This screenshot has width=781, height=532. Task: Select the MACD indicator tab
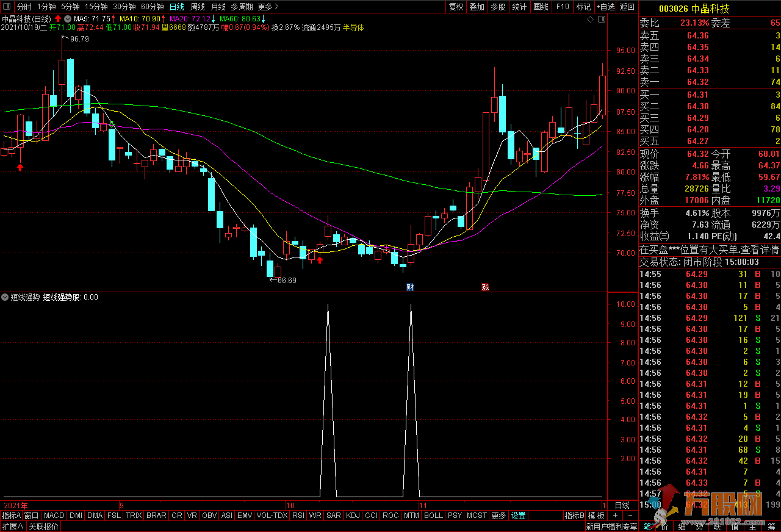(x=54, y=516)
